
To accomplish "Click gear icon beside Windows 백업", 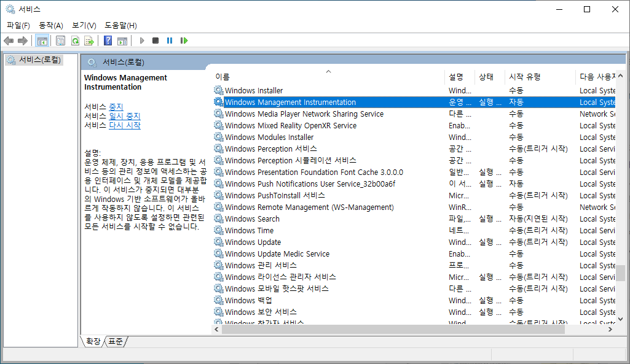I will click(219, 300).
